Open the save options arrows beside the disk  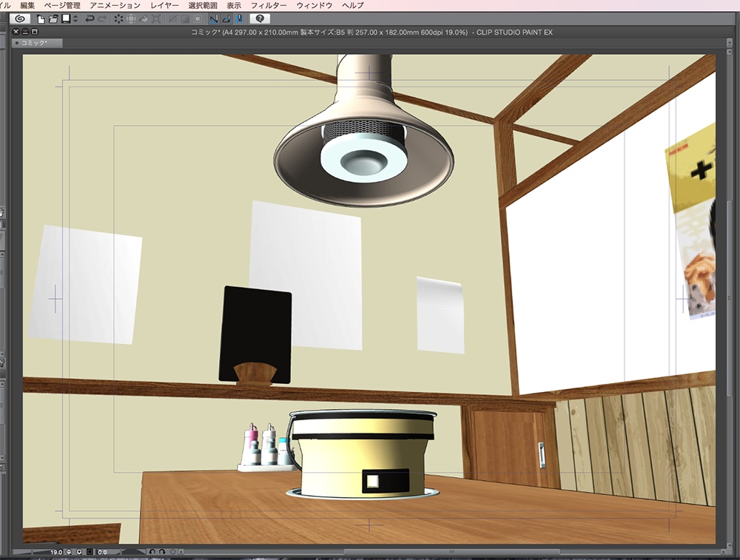[x=75, y=19]
